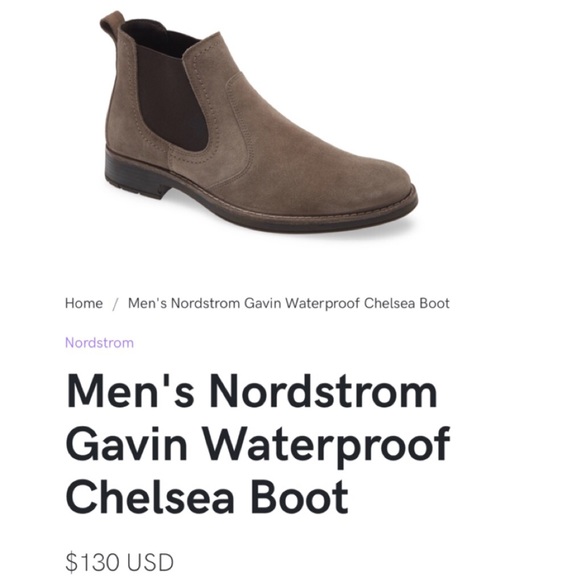Click the word 'Gavin' in the heading
This screenshot has width=580, height=580.
pyautogui.click(x=127, y=444)
